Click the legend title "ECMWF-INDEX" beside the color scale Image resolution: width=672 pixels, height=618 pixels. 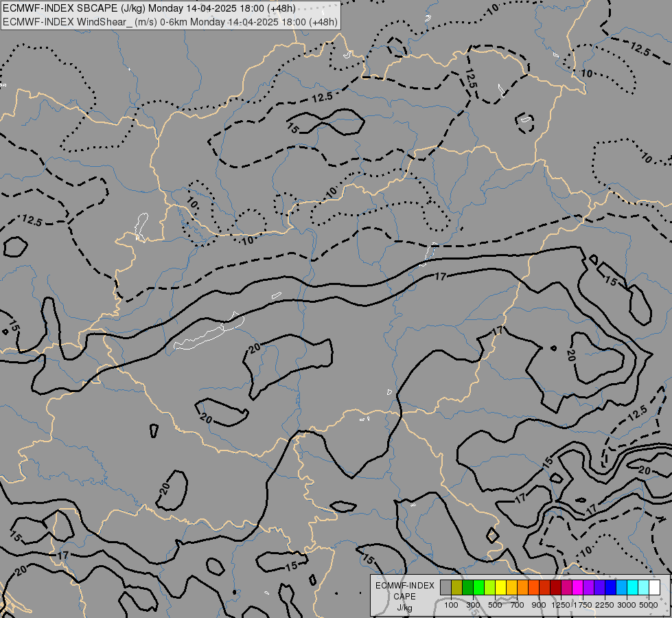pyautogui.click(x=405, y=586)
